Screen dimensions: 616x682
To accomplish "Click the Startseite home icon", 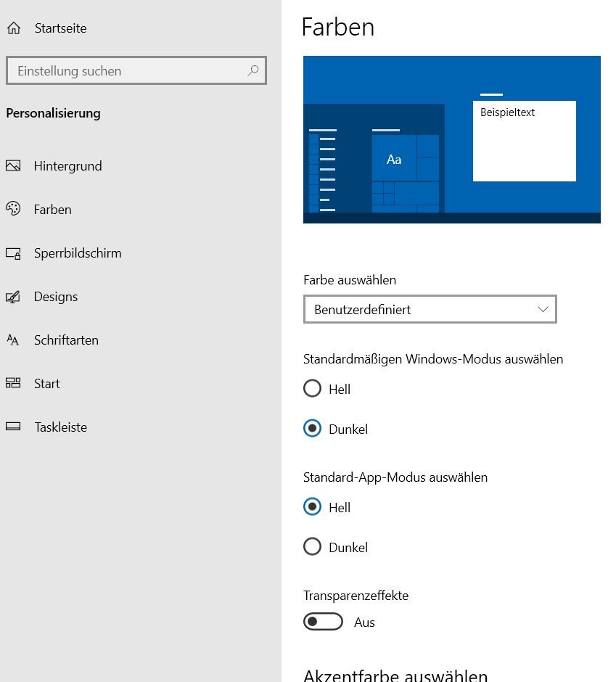I will pyautogui.click(x=14, y=28).
